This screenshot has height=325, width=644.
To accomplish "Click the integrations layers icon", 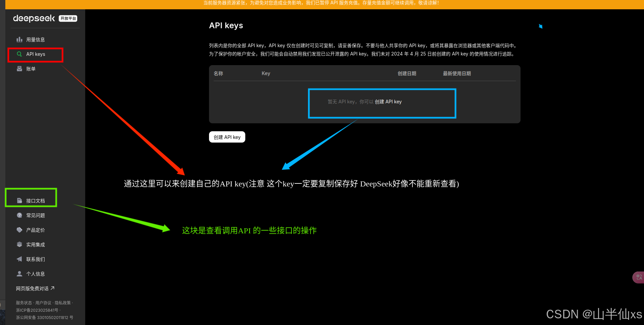I will [19, 245].
